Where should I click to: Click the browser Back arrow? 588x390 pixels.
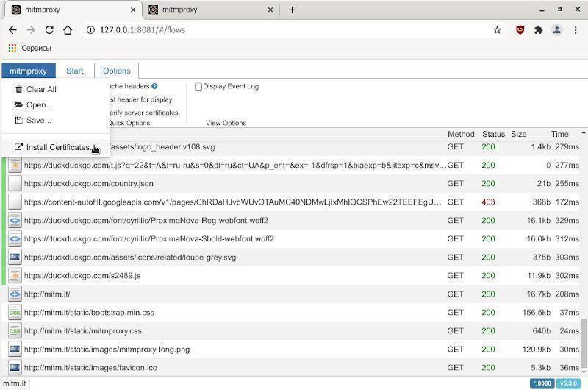click(x=12, y=30)
